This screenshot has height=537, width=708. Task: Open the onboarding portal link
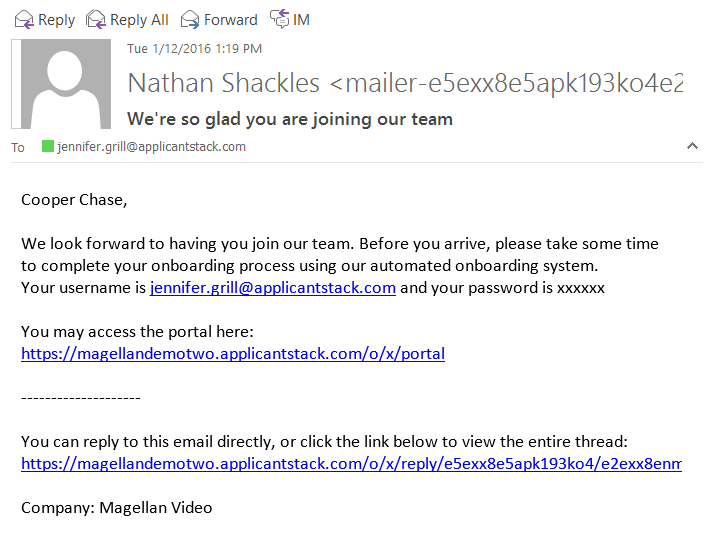(232, 353)
